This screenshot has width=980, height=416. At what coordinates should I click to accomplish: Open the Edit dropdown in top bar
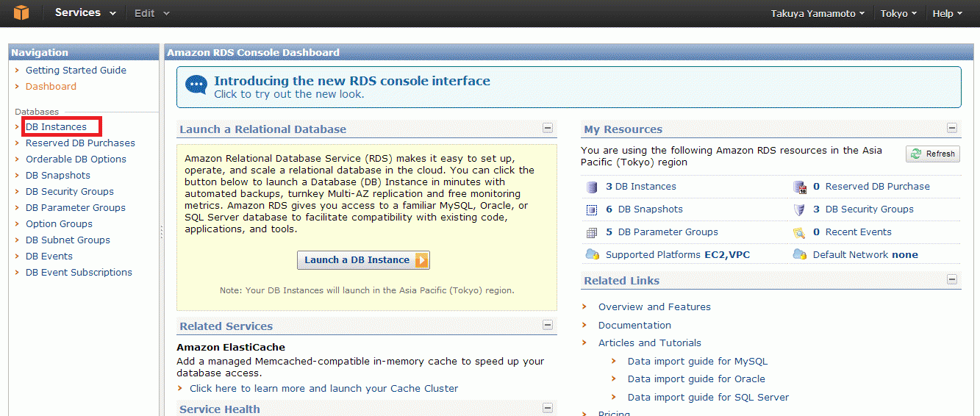(x=151, y=13)
